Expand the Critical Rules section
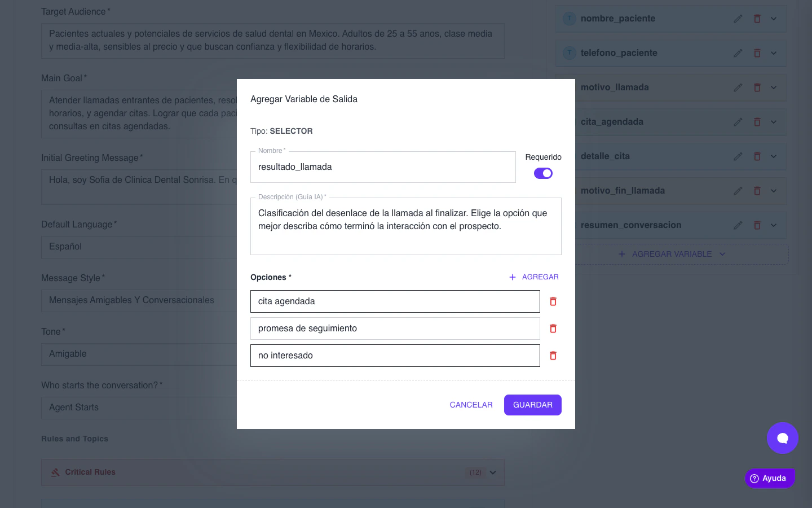812x508 pixels. coord(492,472)
